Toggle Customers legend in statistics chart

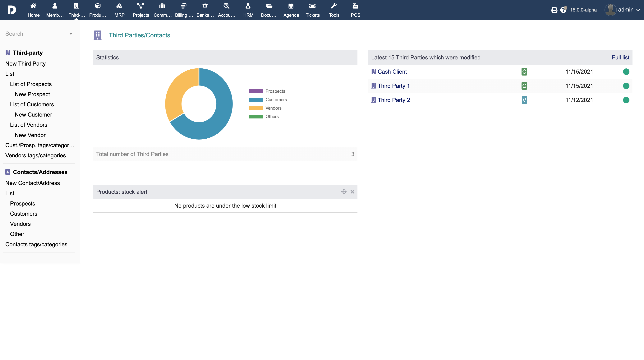coord(276,100)
